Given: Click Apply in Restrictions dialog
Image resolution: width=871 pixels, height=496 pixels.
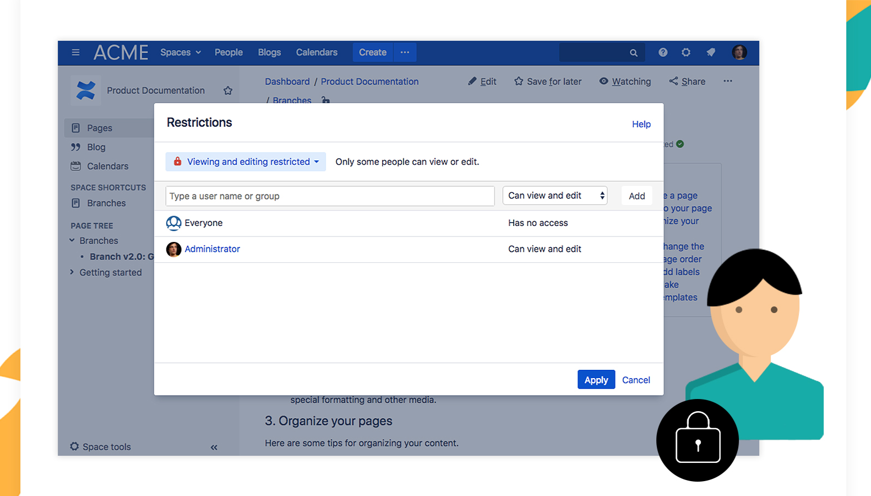Looking at the screenshot, I should 596,380.
